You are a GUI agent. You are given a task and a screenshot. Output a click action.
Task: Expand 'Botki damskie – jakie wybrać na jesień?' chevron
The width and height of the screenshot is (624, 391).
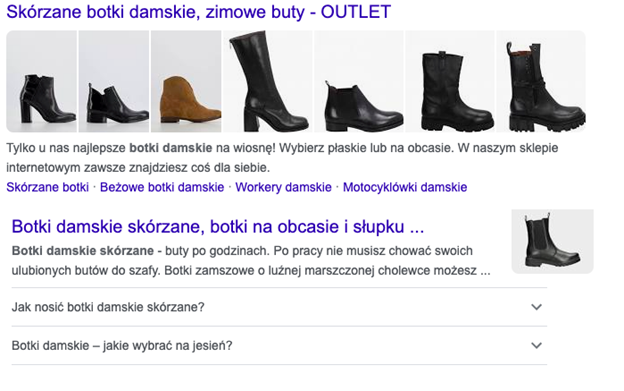tap(536, 346)
